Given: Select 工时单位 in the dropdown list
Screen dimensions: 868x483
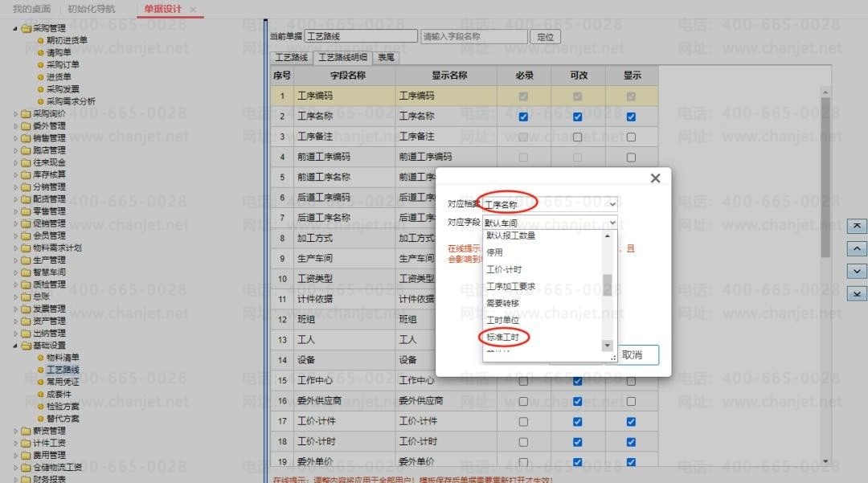Looking at the screenshot, I should pos(503,321).
